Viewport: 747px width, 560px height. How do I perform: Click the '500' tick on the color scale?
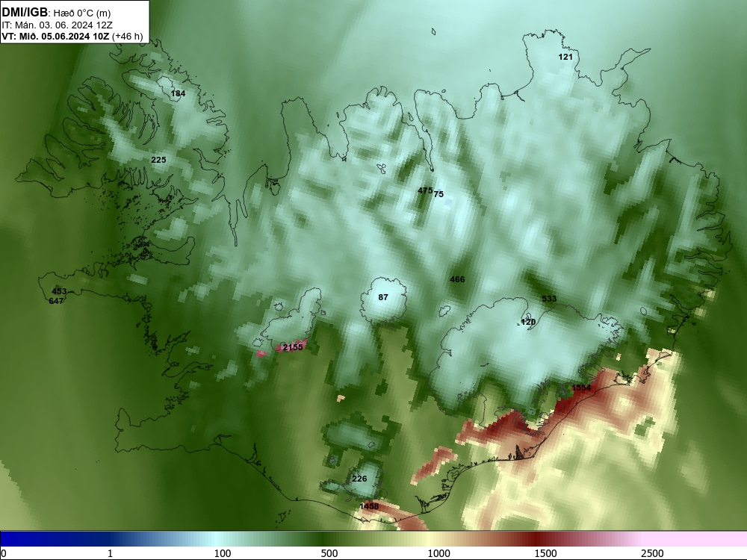(x=329, y=553)
